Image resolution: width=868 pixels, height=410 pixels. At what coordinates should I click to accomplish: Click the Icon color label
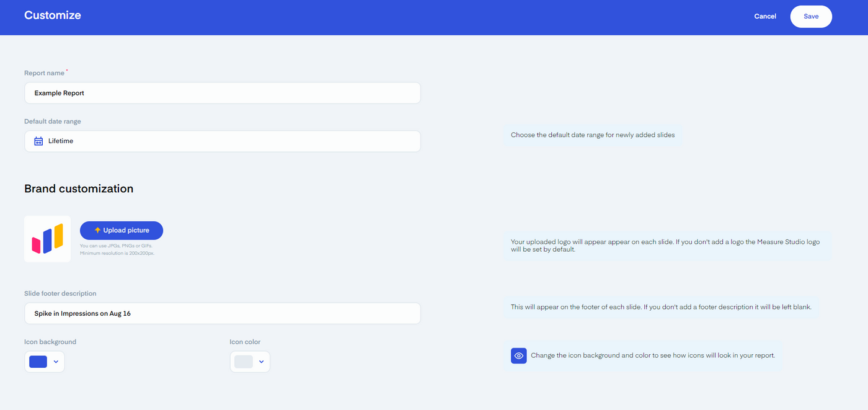tap(245, 342)
